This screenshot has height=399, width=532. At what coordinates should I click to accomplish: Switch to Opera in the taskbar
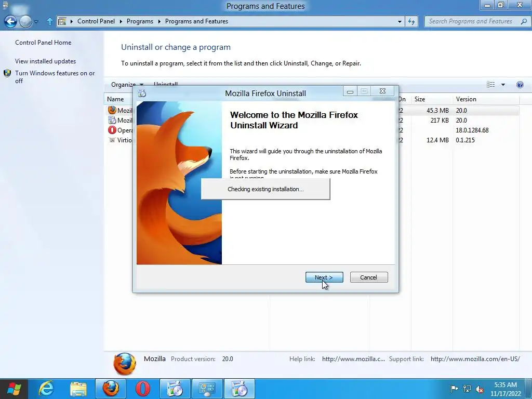click(143, 389)
